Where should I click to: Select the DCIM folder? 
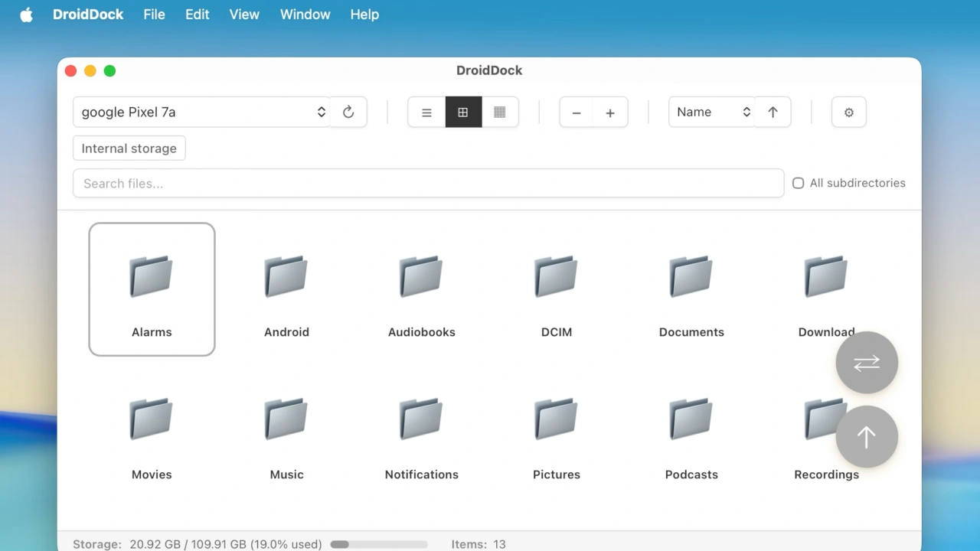tap(557, 289)
